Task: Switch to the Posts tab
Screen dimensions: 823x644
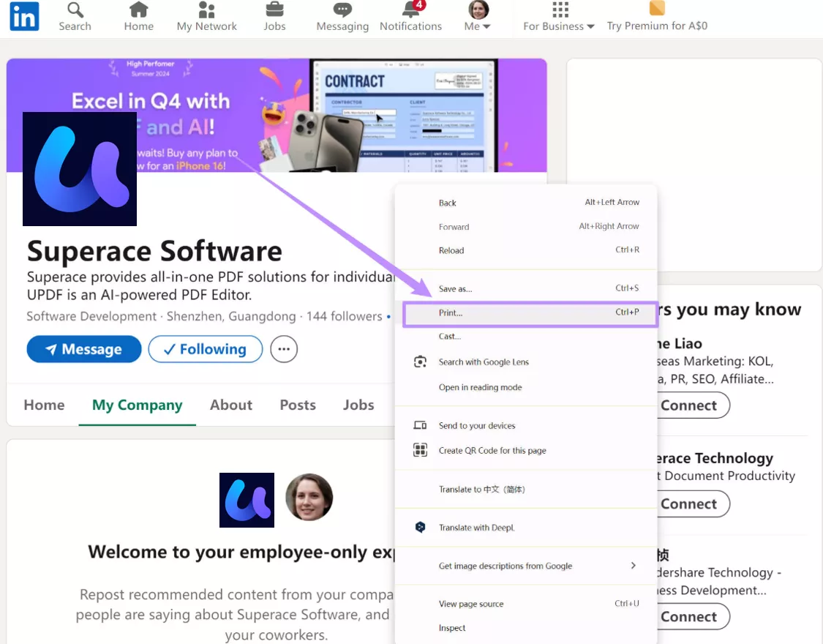Action: 297,405
